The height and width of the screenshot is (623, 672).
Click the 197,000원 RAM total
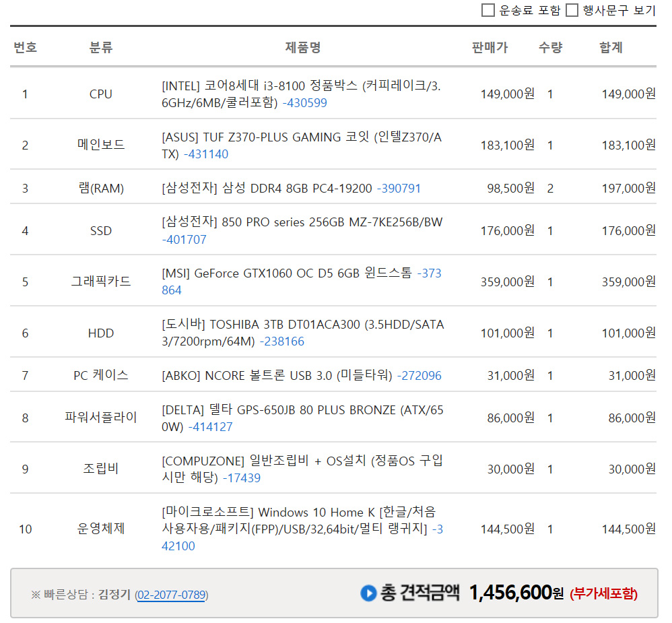(x=629, y=188)
